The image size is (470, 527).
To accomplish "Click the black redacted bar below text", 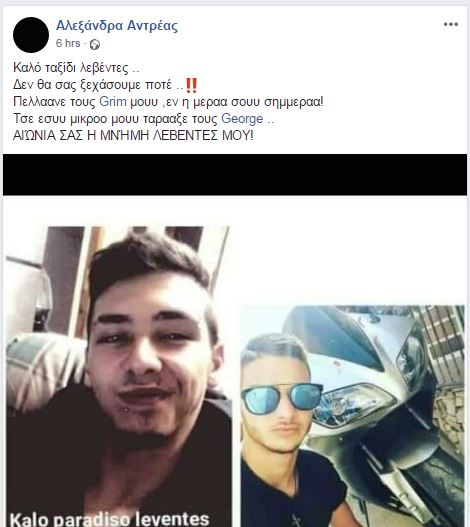I will [x=235, y=174].
